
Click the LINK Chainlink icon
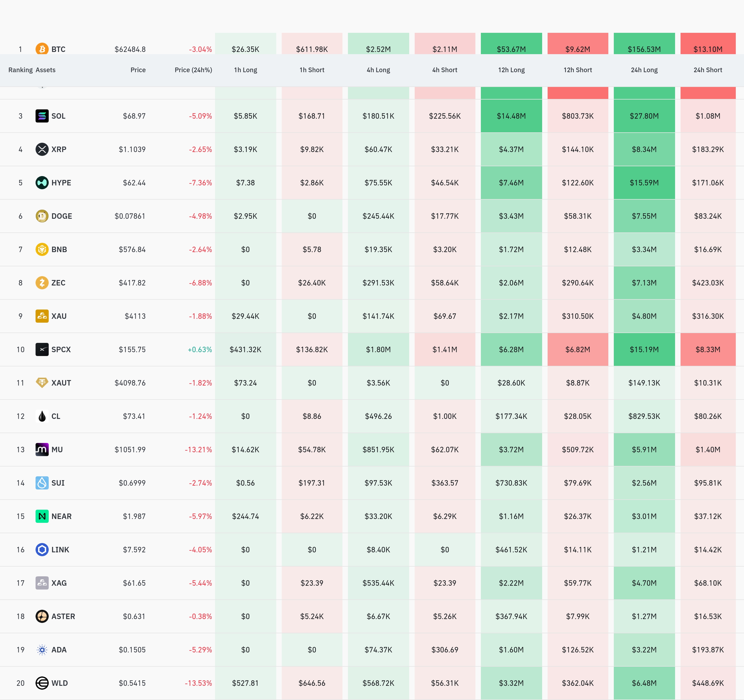(42, 550)
